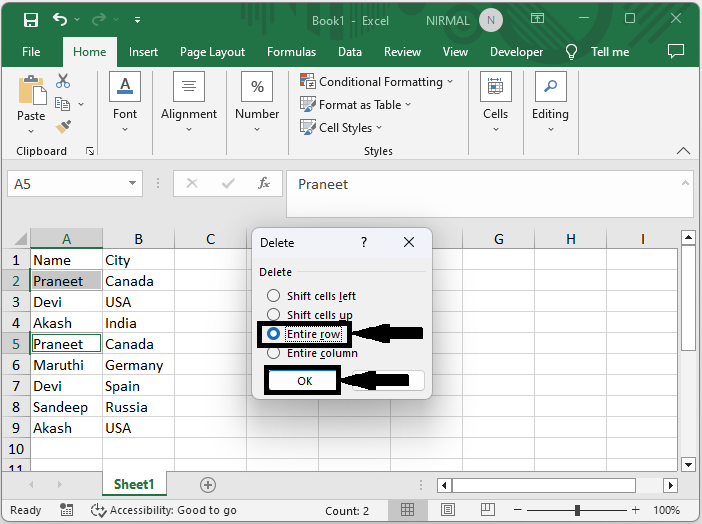Expand the formula bar chevron
Image resolution: width=702 pixels, height=524 pixels.
pyautogui.click(x=685, y=183)
